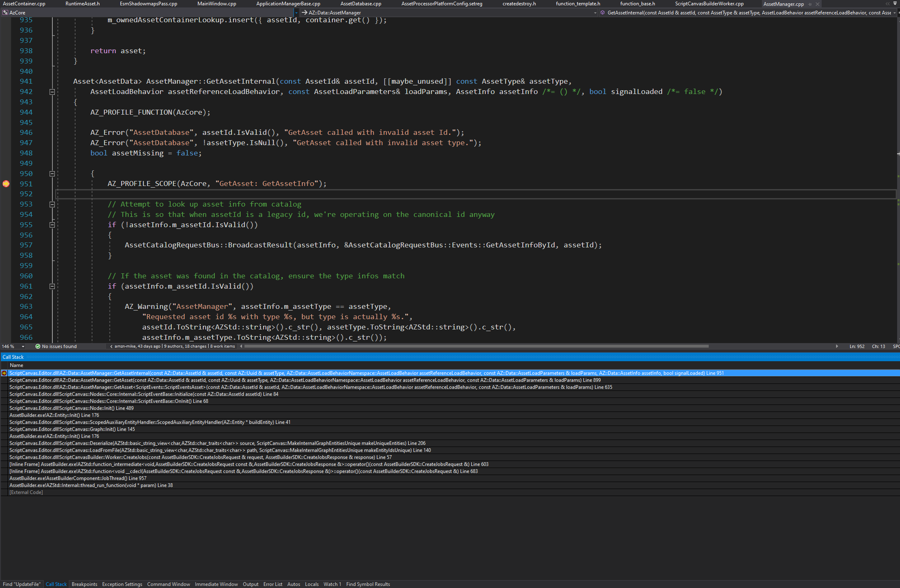
Task: Select the ScriptCanvas::Deserialize Line 206 frame
Action: [450, 443]
